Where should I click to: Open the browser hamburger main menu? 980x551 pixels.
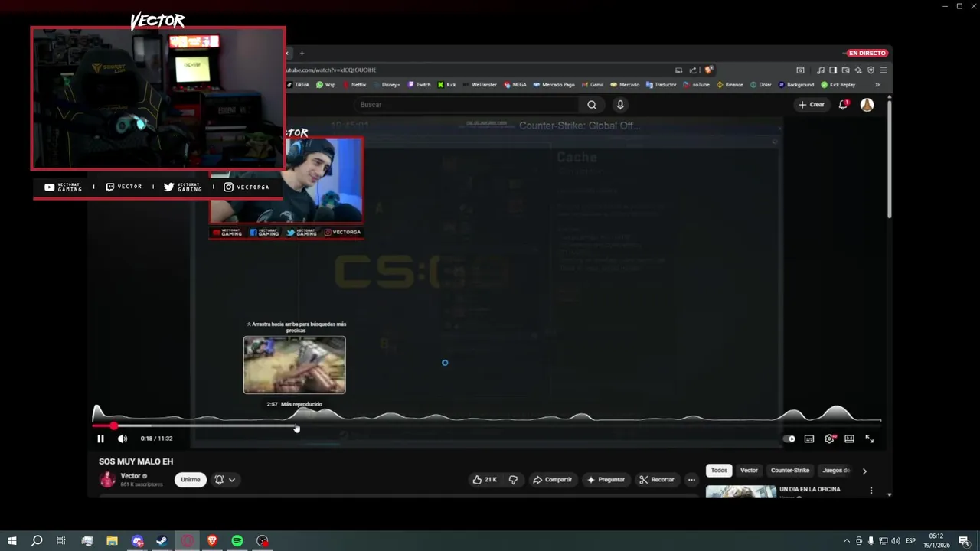[883, 70]
